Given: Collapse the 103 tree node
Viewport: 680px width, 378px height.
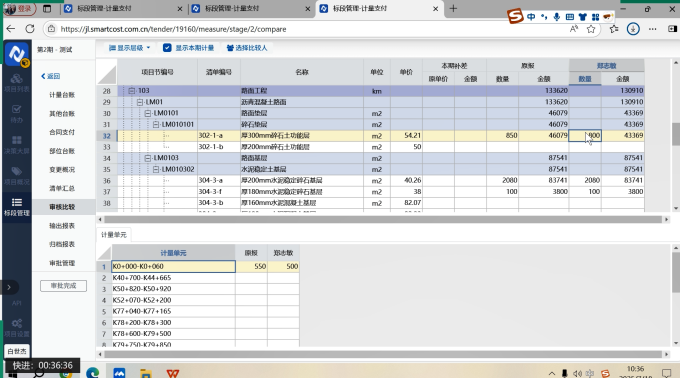Looking at the screenshot, I should pos(132,91).
